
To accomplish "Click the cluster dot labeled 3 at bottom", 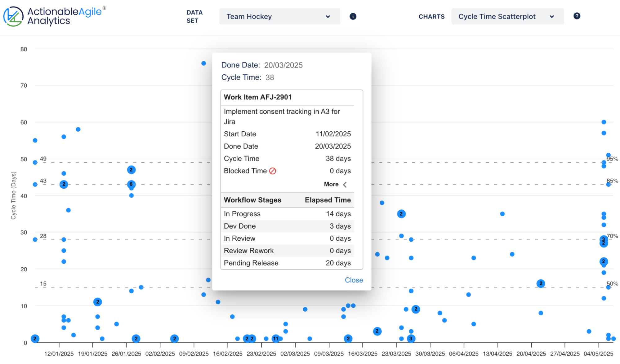I will [411, 339].
